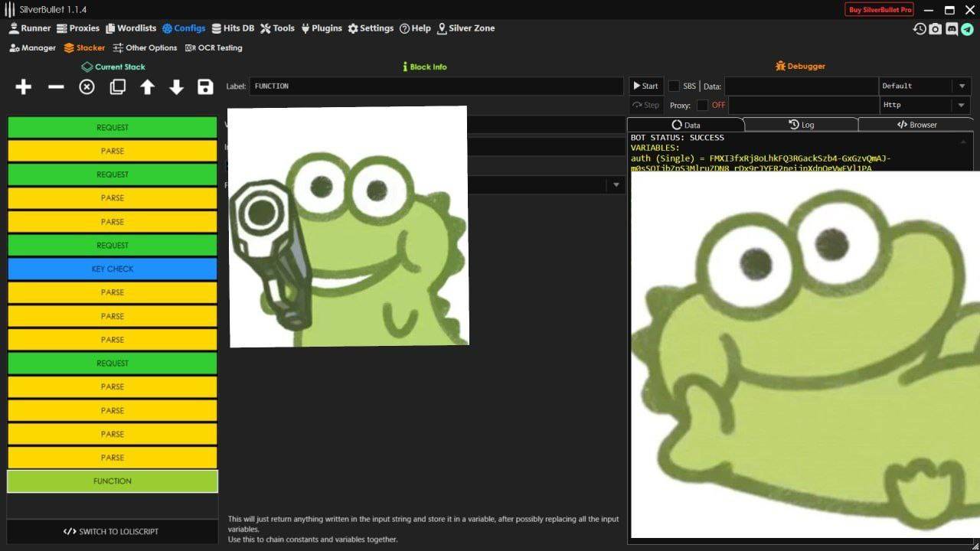Screen dimensions: 980x551
Task: Move the selected block up
Action: click(147, 87)
